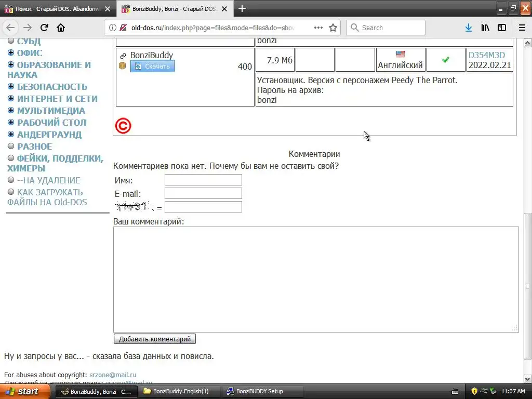Switch to BonziBuddy, Bonzi taskbar window
This screenshot has height=399, width=532.
96,392
